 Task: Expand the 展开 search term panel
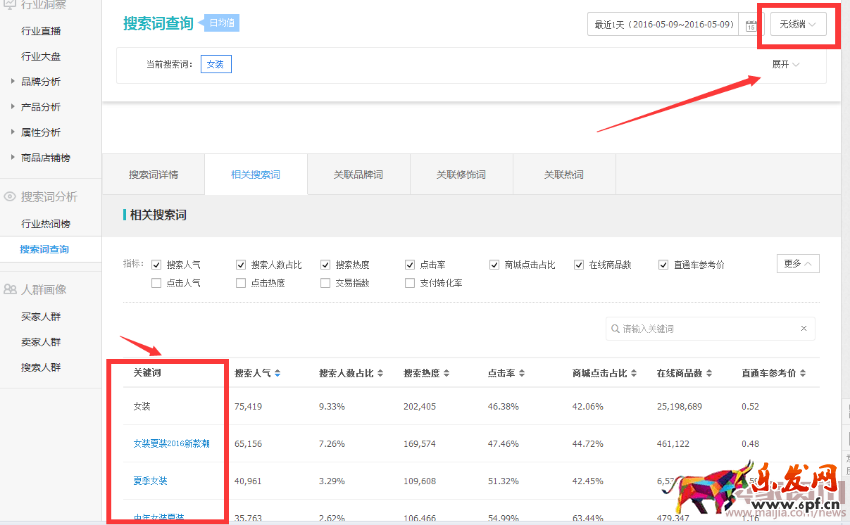[784, 64]
